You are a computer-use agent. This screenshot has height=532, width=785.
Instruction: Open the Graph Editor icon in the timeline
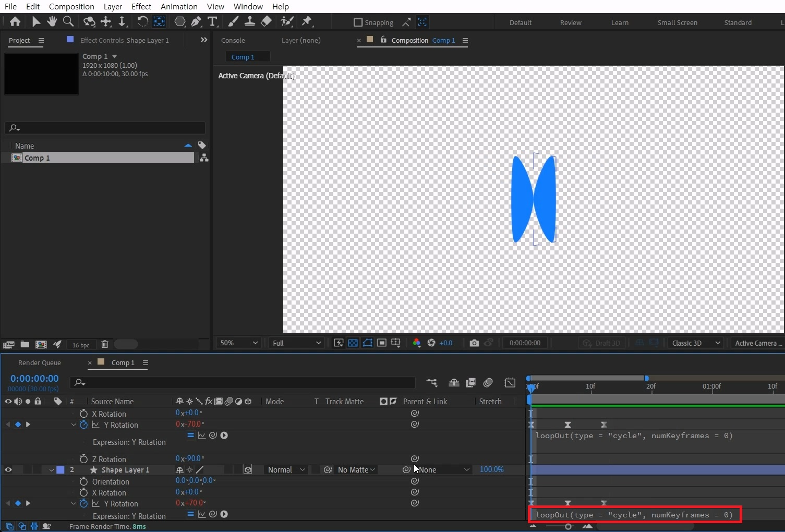(x=510, y=382)
